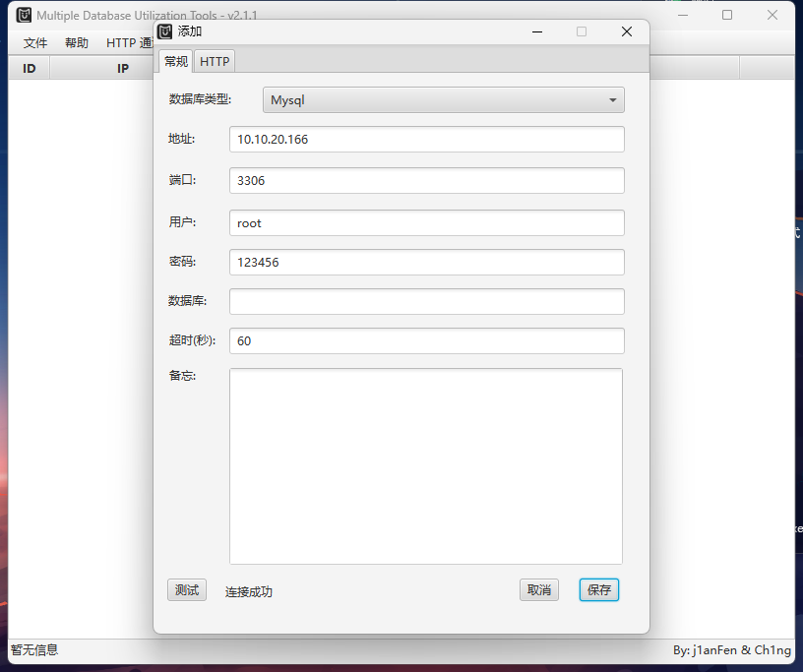Image resolution: width=803 pixels, height=672 pixels.
Task: Open the HTTP 通 menu in the menu bar
Action: point(129,43)
